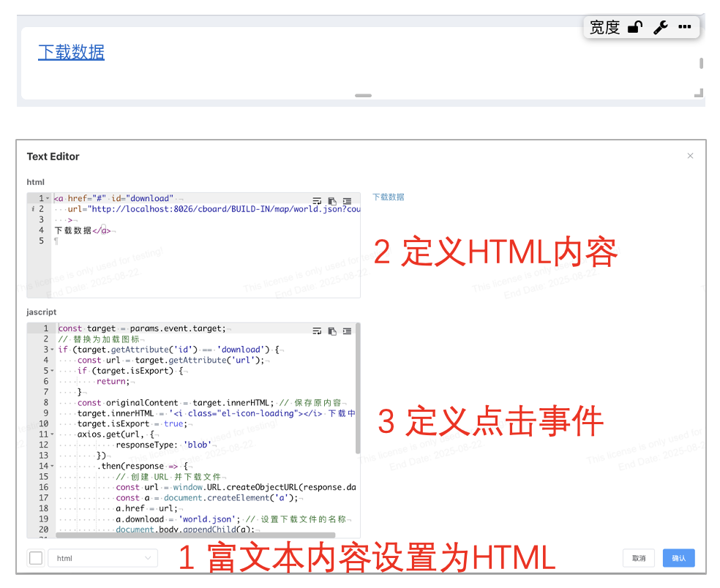Close the Text Editor dialog with X
The width and height of the screenshot is (720, 588).
coord(690,156)
